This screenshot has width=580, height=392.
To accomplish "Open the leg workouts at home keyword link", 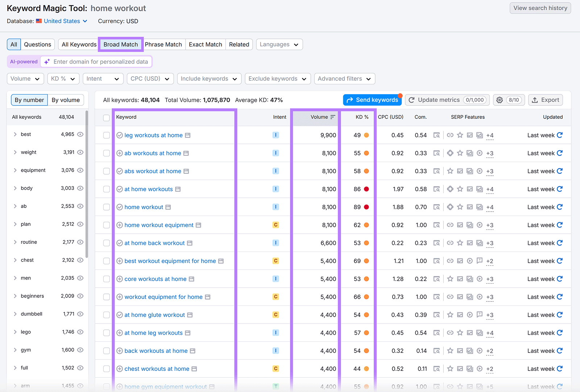I will click(x=153, y=135).
